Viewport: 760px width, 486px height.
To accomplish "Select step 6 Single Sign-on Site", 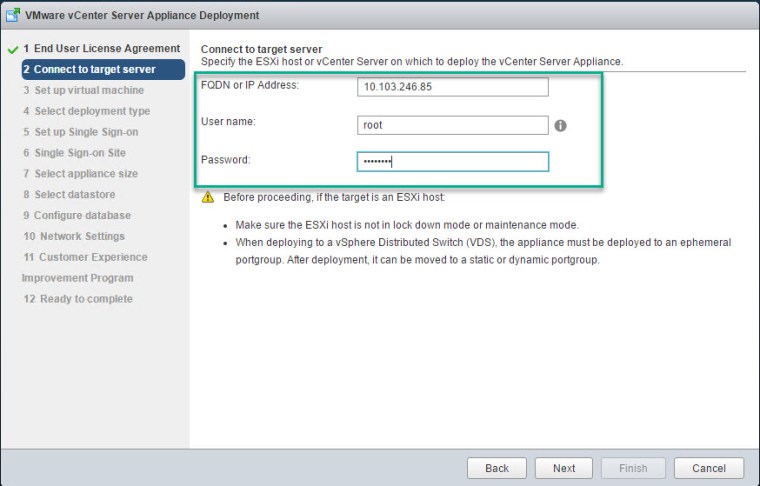I will [x=75, y=153].
